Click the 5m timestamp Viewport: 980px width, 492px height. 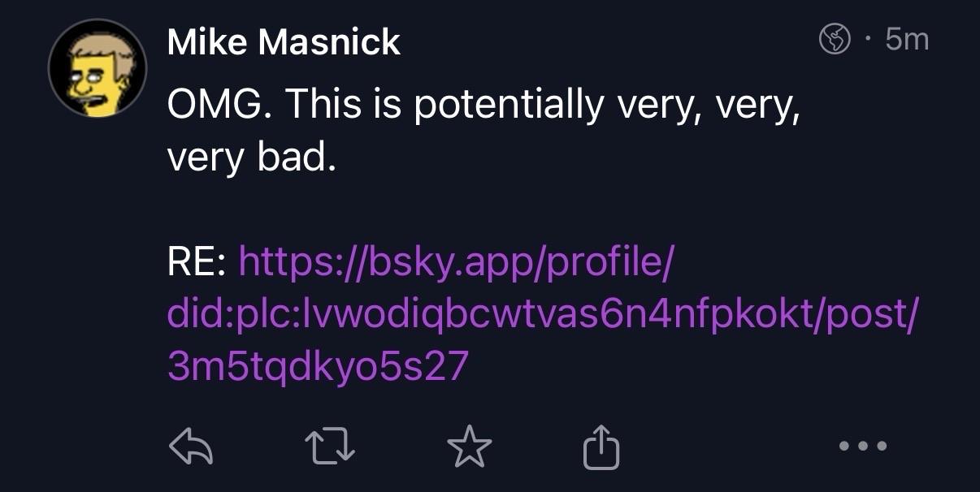(907, 38)
